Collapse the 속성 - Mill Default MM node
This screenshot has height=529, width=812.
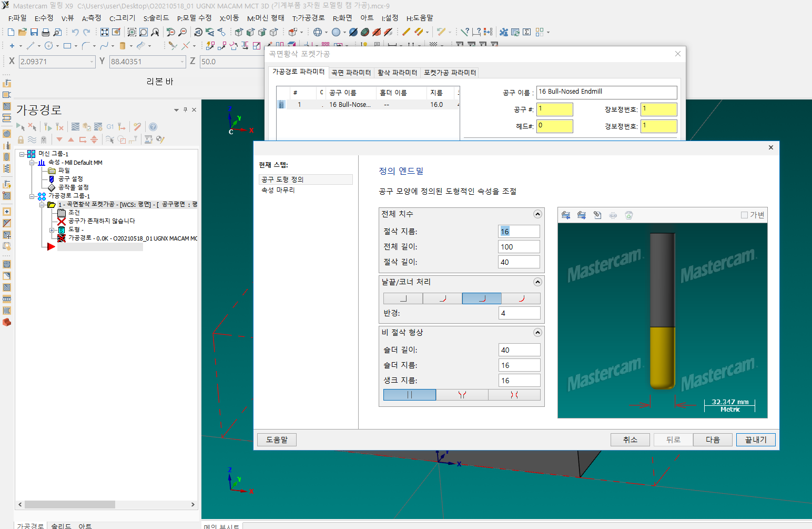[32, 163]
